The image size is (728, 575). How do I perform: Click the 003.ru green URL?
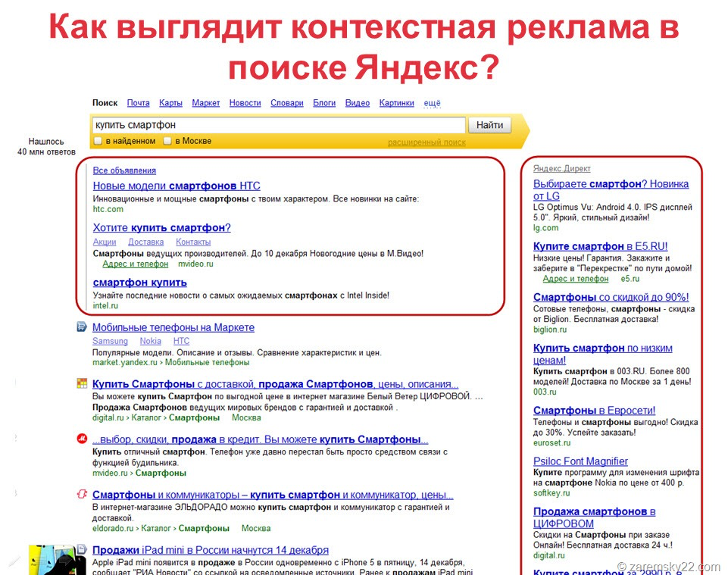(545, 392)
